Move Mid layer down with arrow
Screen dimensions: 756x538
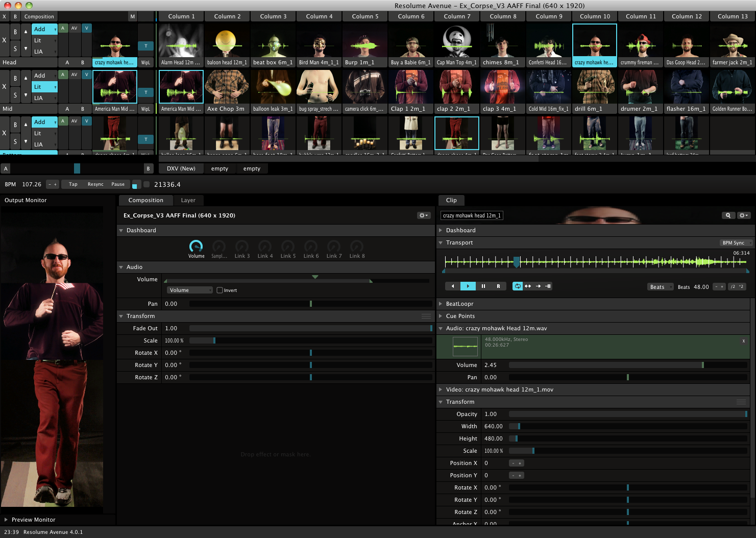[26, 95]
